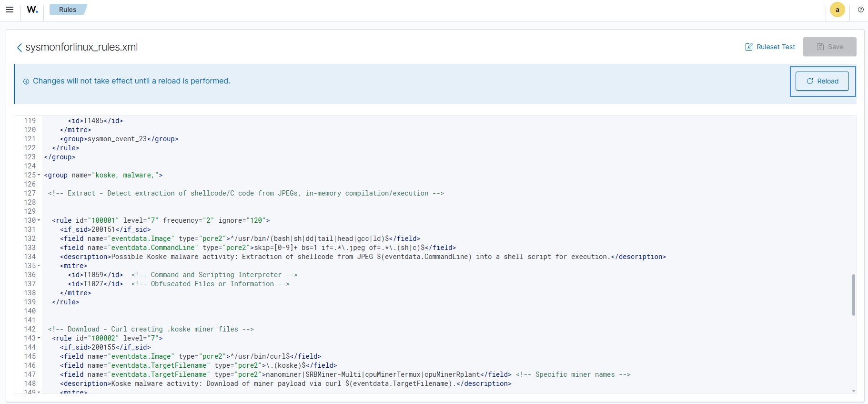The width and height of the screenshot is (868, 404).
Task: Click the 'Download - Curl creating' comment line
Action: click(151, 329)
